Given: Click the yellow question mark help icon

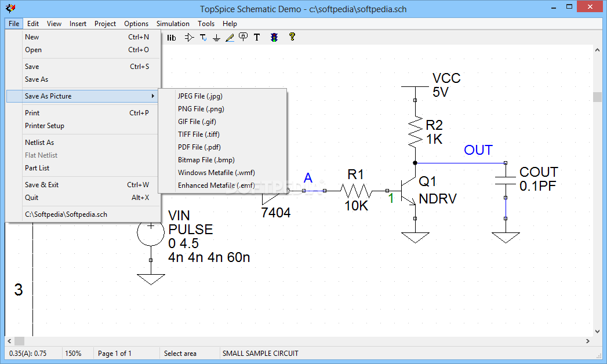Looking at the screenshot, I should (x=292, y=37).
